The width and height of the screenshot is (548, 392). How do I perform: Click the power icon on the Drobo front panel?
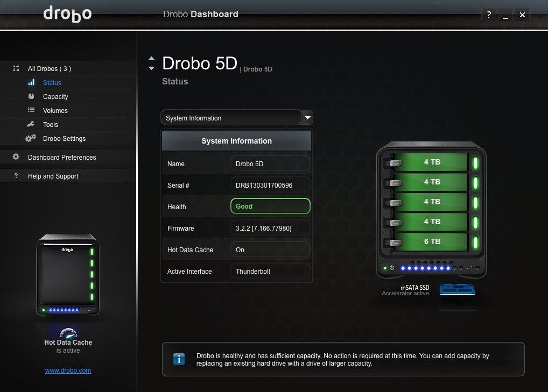coord(392,268)
